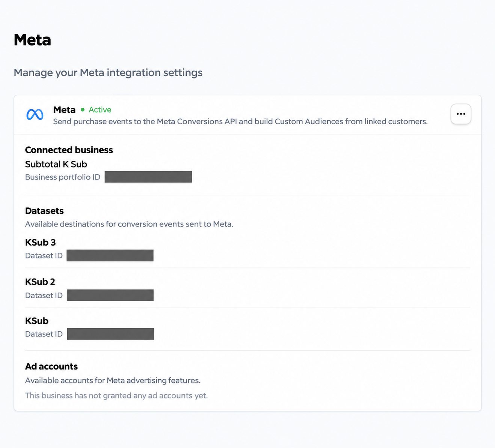This screenshot has height=448, width=495.
Task: Click 'Manage your Meta integration settings' subtitle
Action: (108, 72)
